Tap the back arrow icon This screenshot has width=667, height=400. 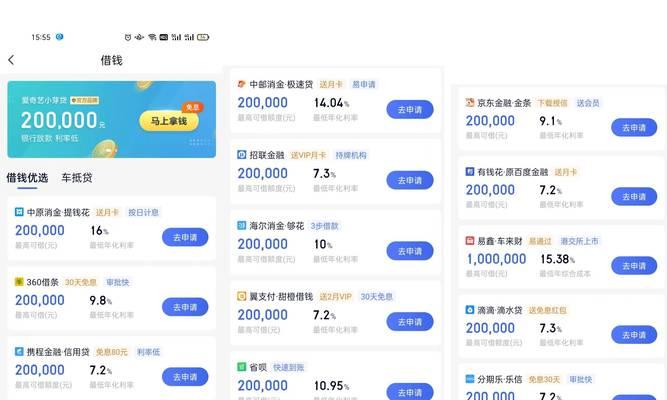pyautogui.click(x=11, y=60)
